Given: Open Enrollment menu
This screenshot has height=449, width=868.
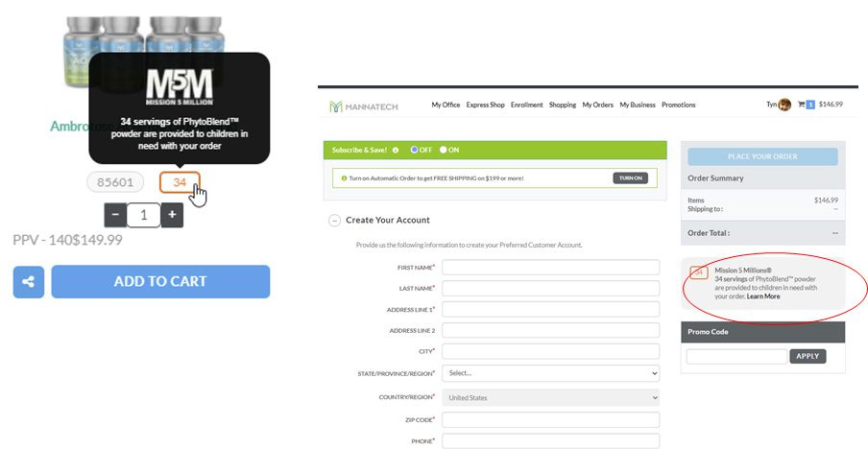Looking at the screenshot, I should click(x=527, y=105).
